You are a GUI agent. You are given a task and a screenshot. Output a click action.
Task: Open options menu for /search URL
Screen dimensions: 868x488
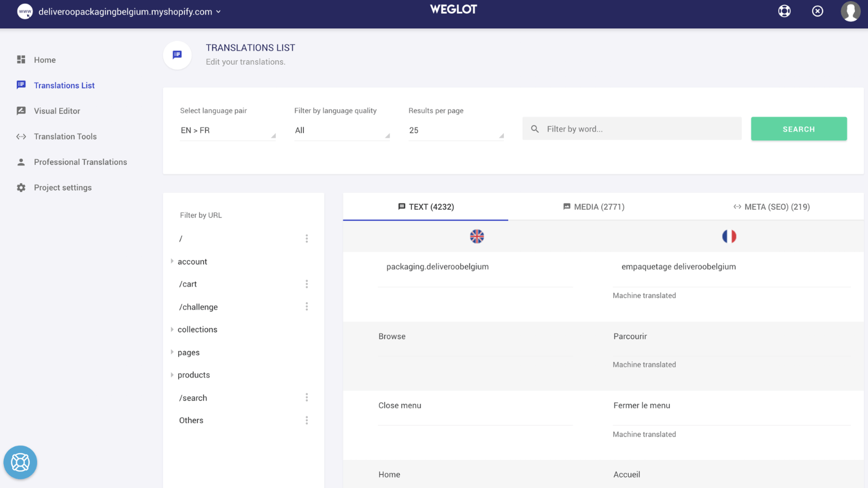click(x=307, y=397)
